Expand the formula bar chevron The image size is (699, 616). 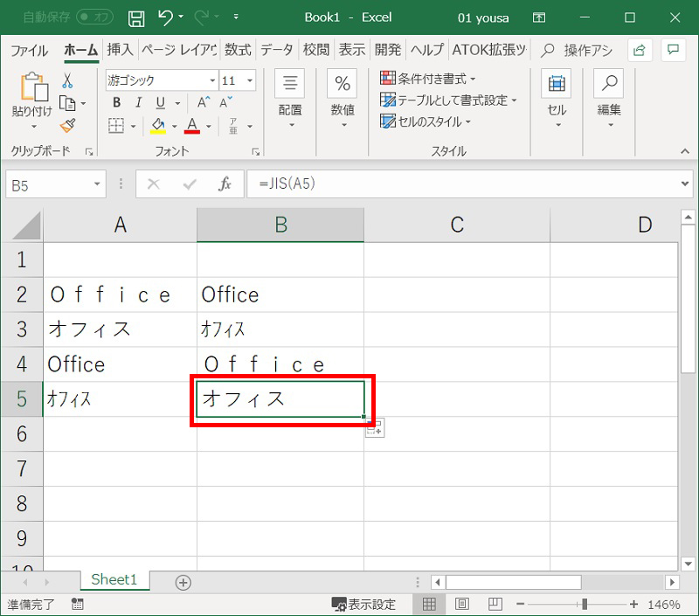685,183
